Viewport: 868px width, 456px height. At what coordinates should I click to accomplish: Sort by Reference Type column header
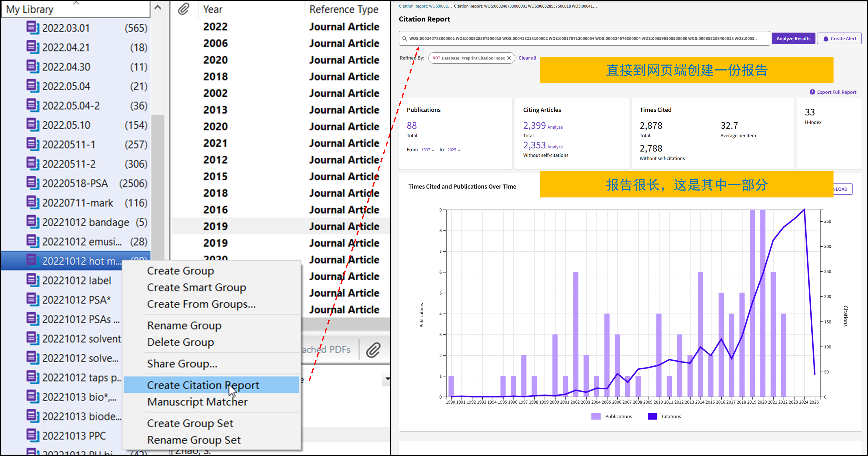coord(344,9)
